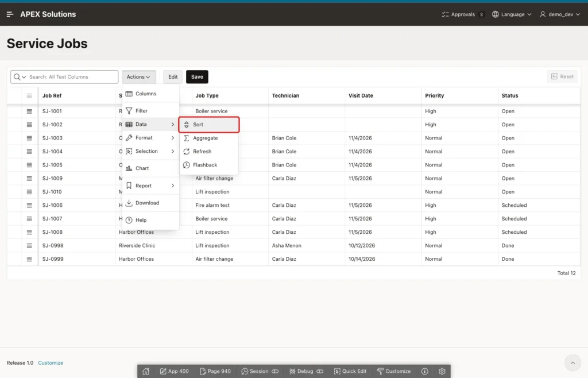
Task: Focus the Search All Text Columns field
Action: [73, 77]
